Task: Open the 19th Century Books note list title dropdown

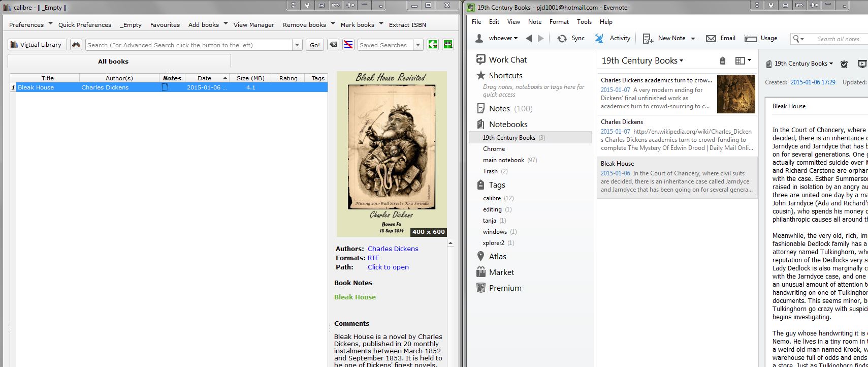Action: coord(642,60)
